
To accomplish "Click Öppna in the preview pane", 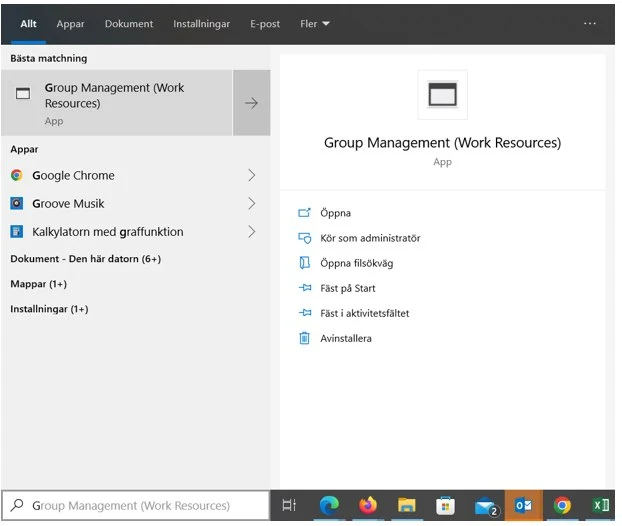I will 335,213.
